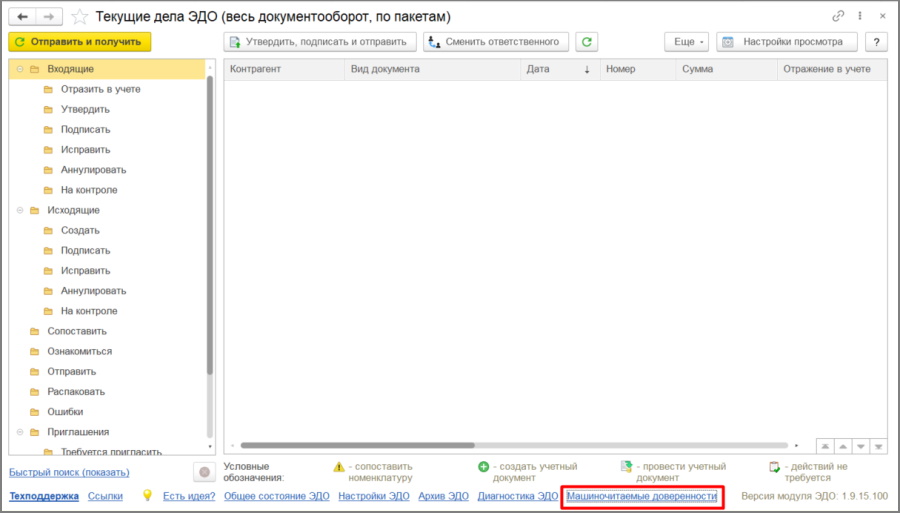This screenshot has height=513, width=900.
Task: Select Подписать under Входящие
Action: [x=86, y=129]
